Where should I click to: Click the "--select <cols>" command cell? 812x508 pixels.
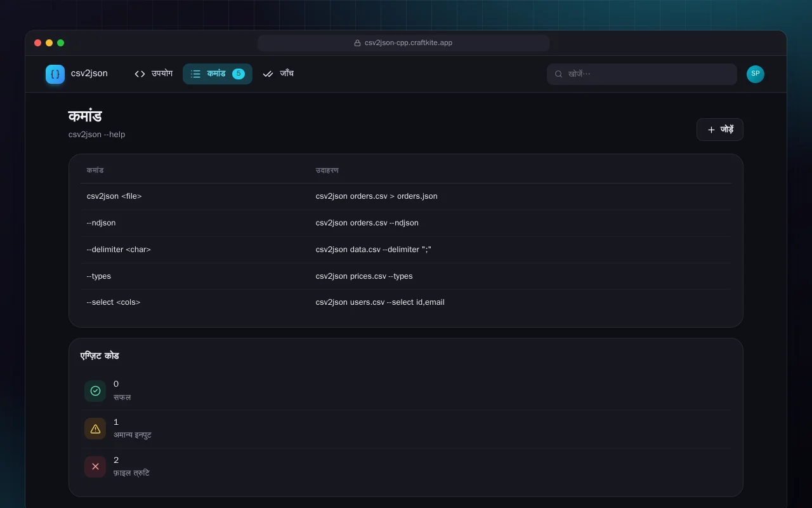click(114, 302)
